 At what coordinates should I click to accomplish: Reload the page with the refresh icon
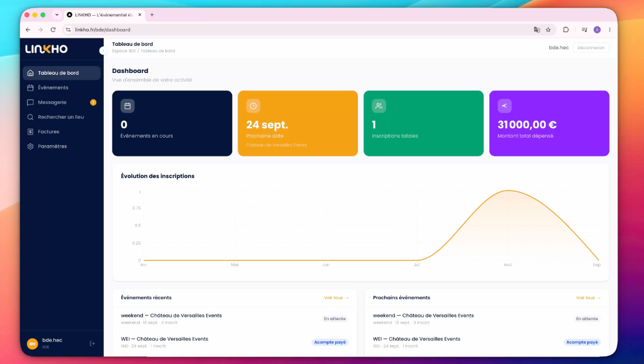point(53,30)
